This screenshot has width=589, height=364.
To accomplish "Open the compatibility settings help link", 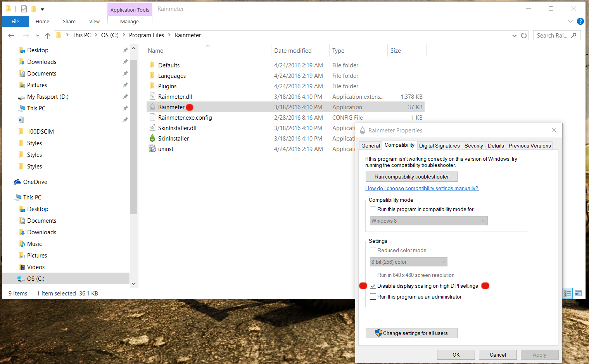I will (422, 188).
